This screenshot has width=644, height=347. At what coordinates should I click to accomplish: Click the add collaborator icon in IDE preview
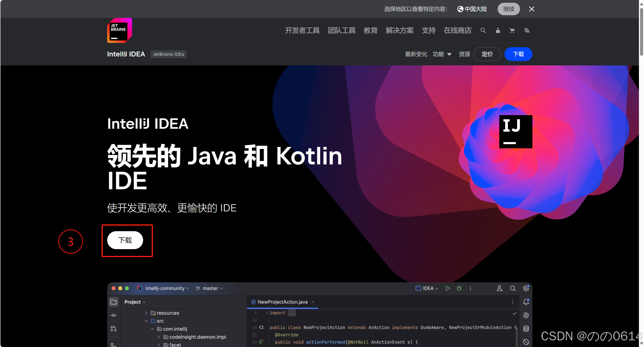(500, 288)
